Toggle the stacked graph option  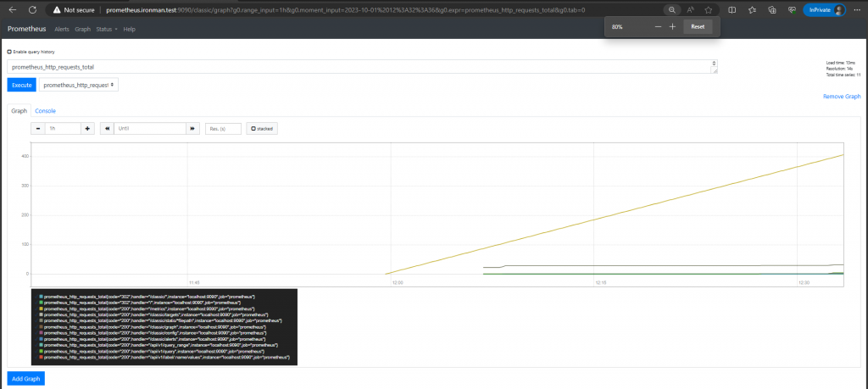262,128
